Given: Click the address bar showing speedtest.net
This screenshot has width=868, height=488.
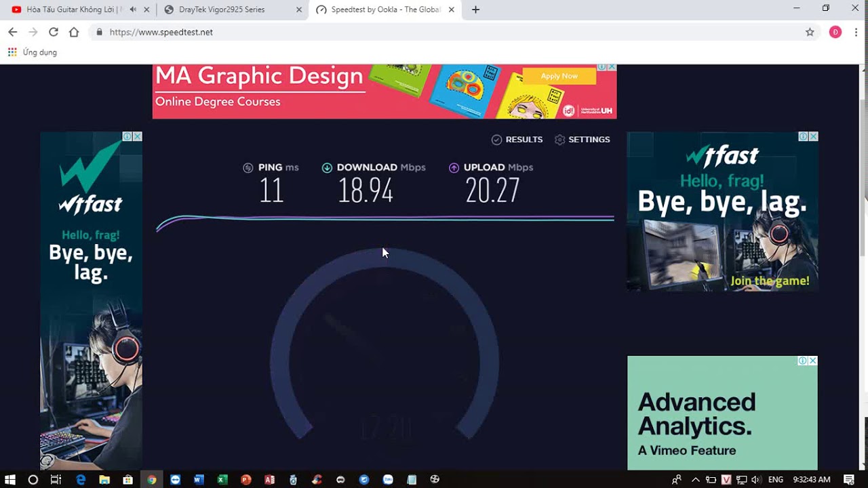Looking at the screenshot, I should coord(453,32).
